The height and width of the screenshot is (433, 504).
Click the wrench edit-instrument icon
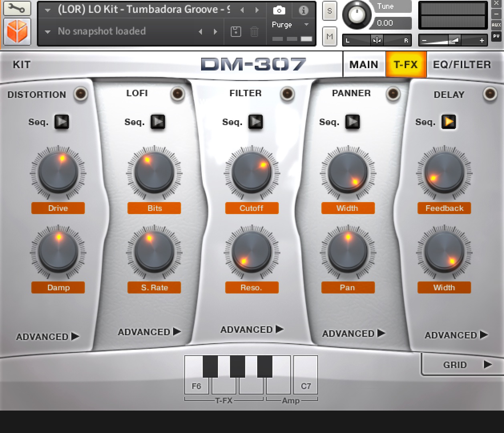(x=17, y=8)
